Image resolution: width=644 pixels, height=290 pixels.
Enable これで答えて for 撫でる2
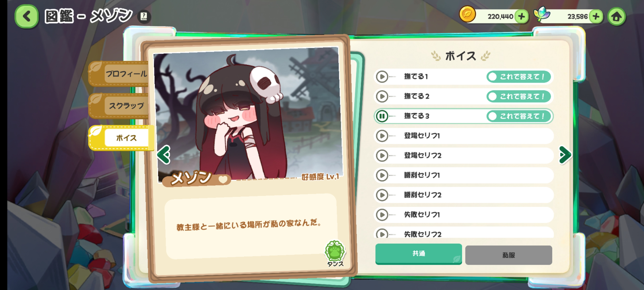click(518, 96)
